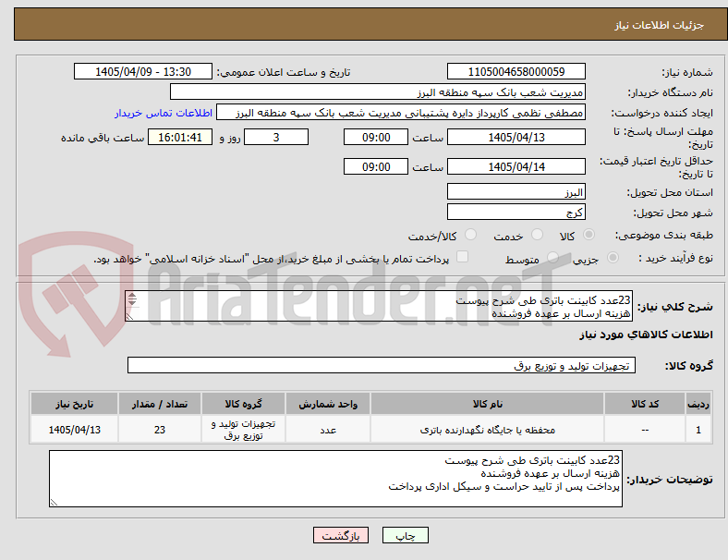Click the ردیف column header
This screenshot has width=728, height=560.
(x=698, y=404)
